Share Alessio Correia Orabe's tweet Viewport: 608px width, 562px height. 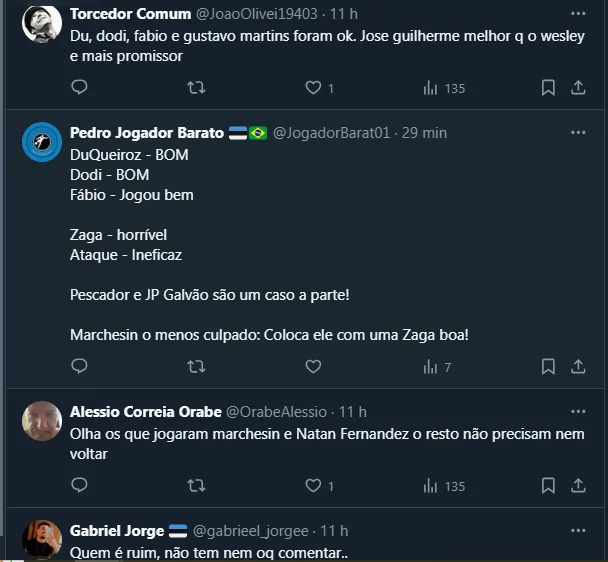pos(578,486)
